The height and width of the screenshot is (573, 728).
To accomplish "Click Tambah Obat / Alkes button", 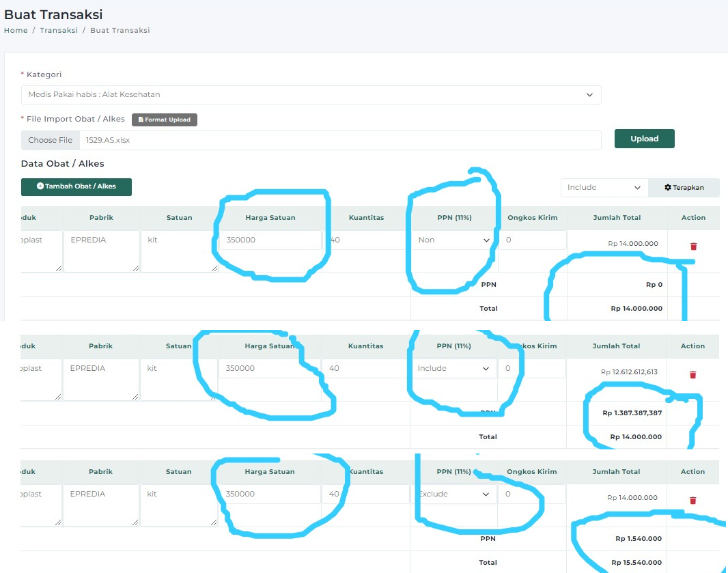I will 76,186.
